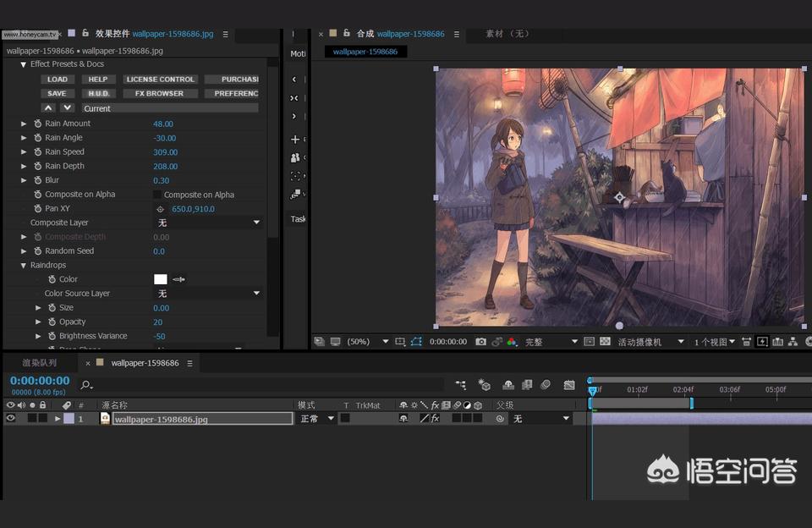
Task: Toggle the lock icon on composition tab
Action: click(x=347, y=33)
